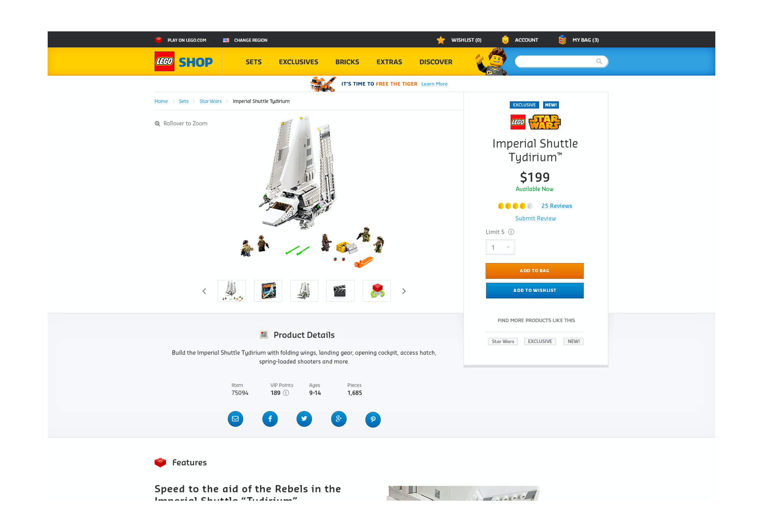Add Imperial Shuttle to bag
This screenshot has width=763, height=532.
(x=534, y=271)
